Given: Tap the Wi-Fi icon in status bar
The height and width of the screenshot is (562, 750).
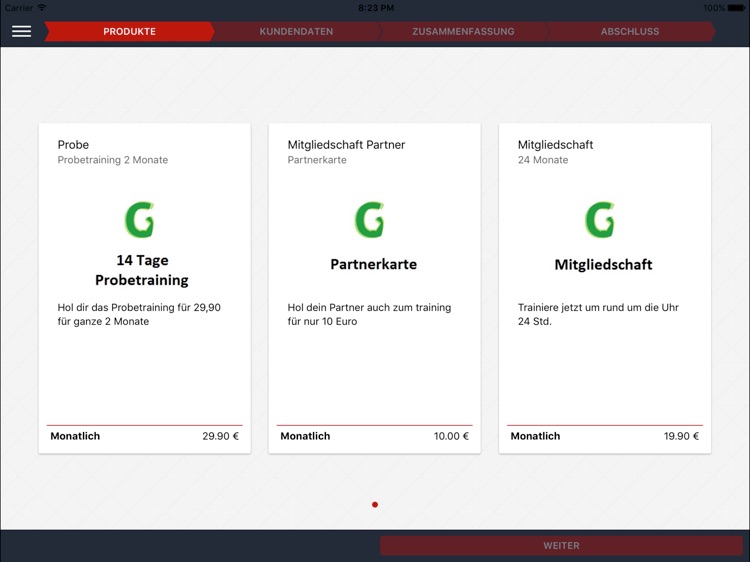Looking at the screenshot, I should (42, 8).
